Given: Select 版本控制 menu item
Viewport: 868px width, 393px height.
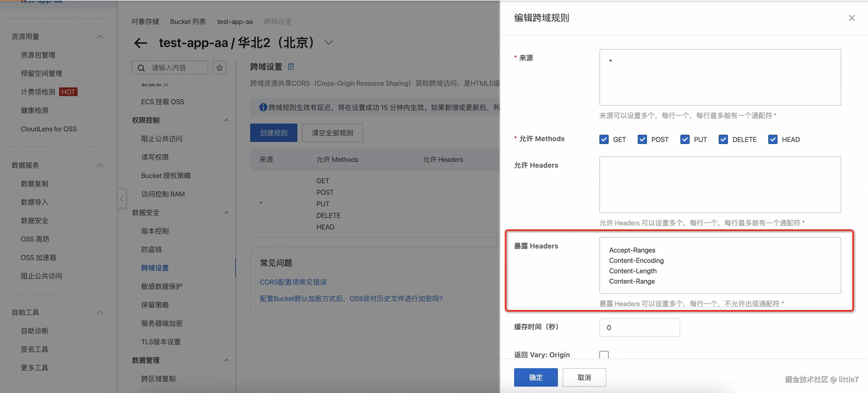Looking at the screenshot, I should [155, 231].
